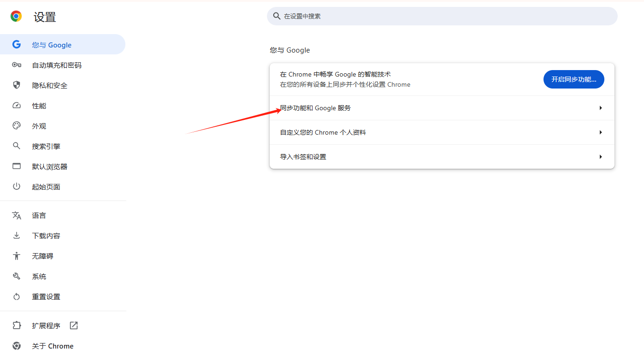Click the external link icon beside 扩展程序
The image size is (644, 355).
point(74,325)
